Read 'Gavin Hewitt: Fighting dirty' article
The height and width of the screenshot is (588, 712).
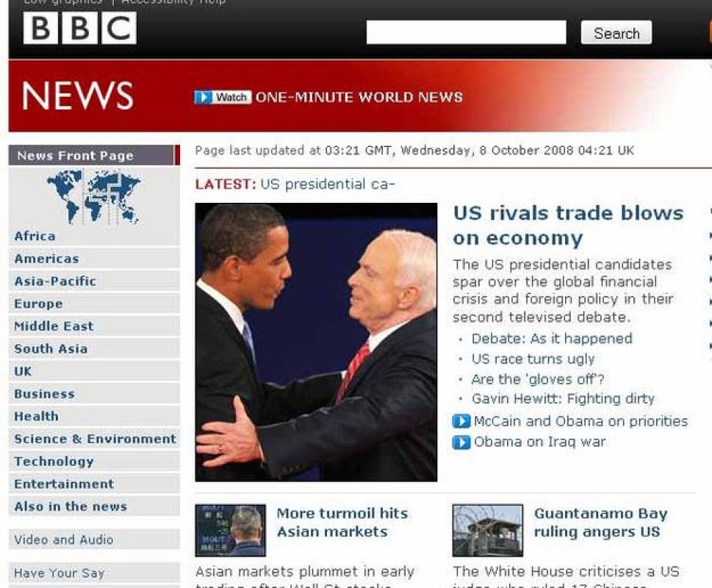tap(562, 399)
